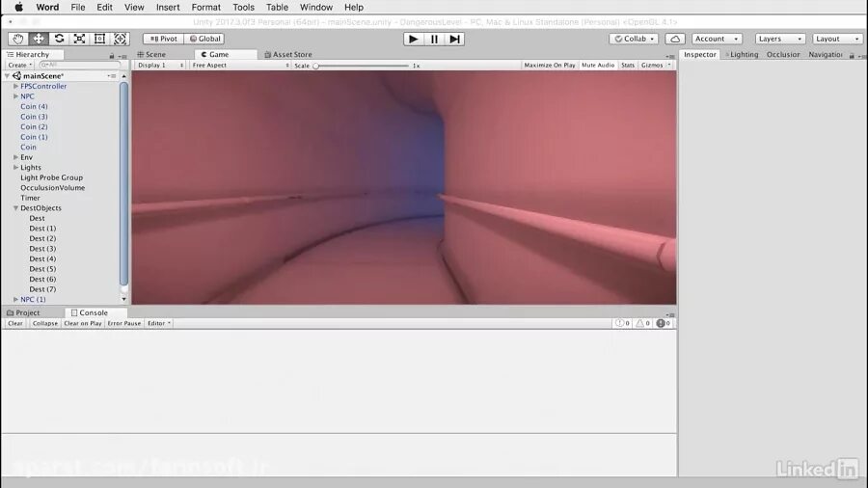
Task: Collapse the mainScene root
Action: (7, 76)
